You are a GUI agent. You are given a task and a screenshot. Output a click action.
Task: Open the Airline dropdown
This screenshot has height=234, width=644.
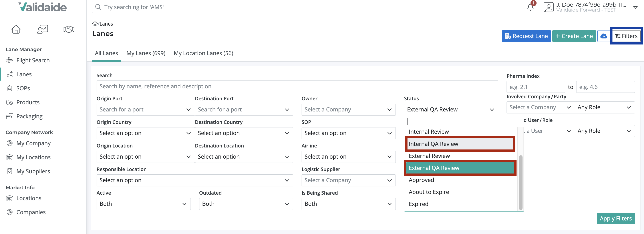pyautogui.click(x=348, y=157)
